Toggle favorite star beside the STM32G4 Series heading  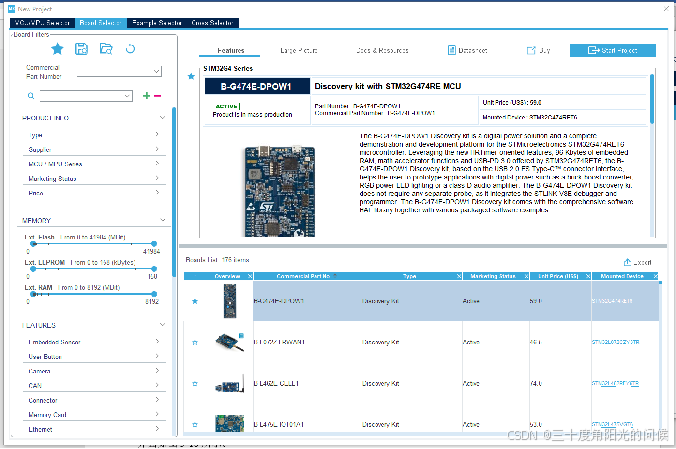pyautogui.click(x=191, y=76)
